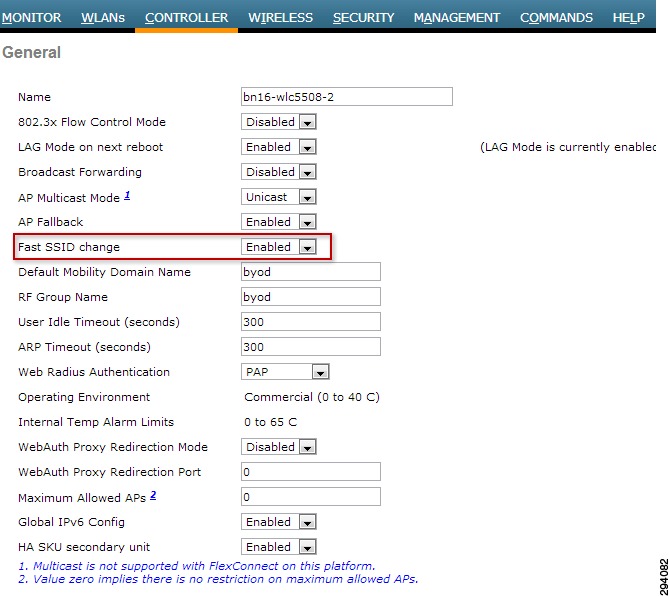Open the HELP menu

[628, 17]
